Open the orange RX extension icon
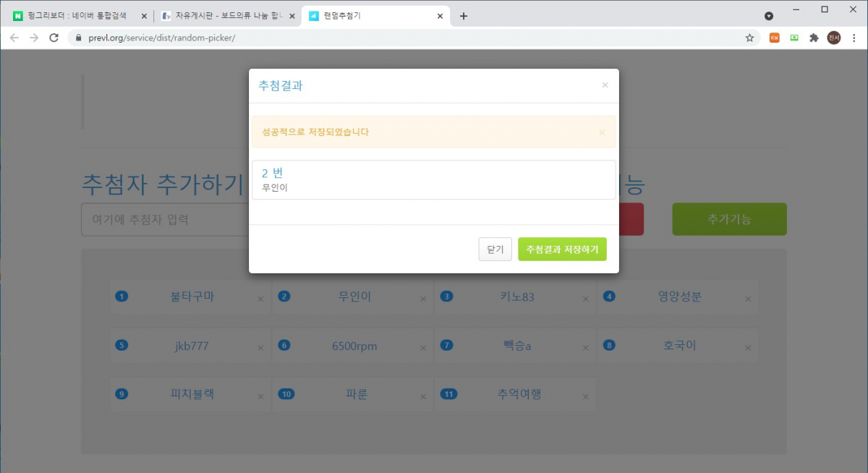The width and height of the screenshot is (868, 473). click(x=774, y=38)
